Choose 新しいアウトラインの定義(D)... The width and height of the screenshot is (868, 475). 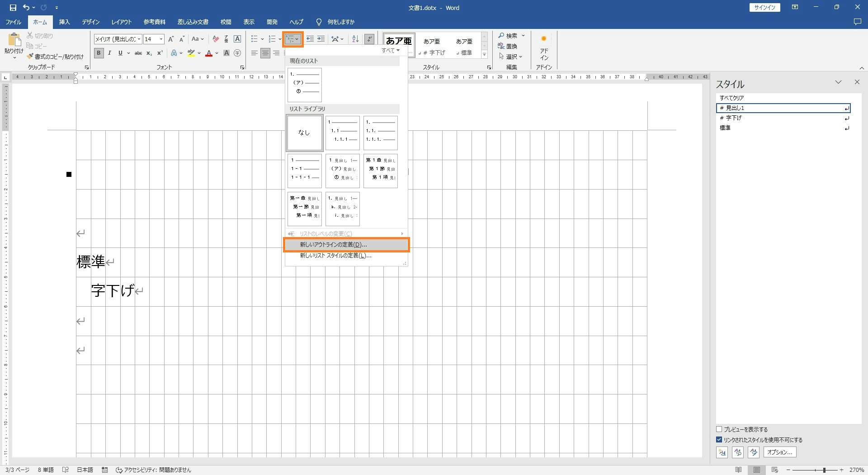pyautogui.click(x=346, y=245)
